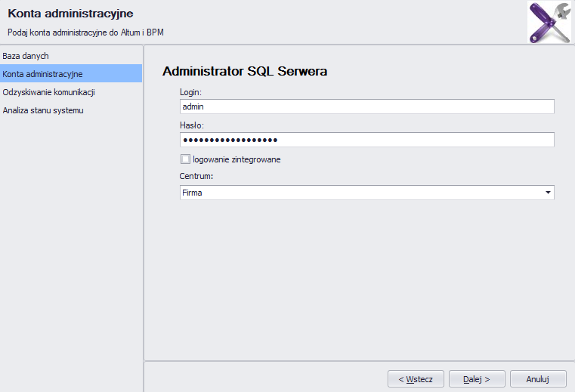Viewport: 575px width, 392px height.
Task: Enable the logowanie zintegrowane checkbox
Action: [185, 159]
